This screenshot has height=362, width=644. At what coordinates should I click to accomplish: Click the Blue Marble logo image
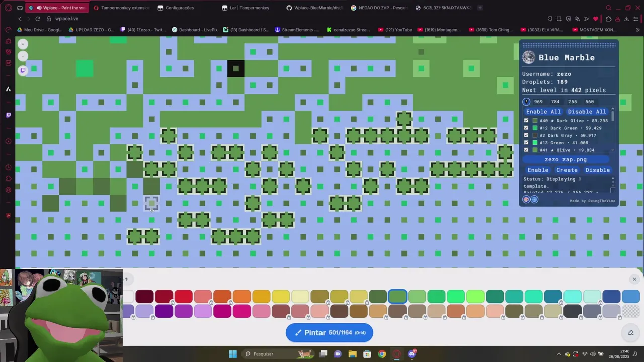click(x=529, y=57)
